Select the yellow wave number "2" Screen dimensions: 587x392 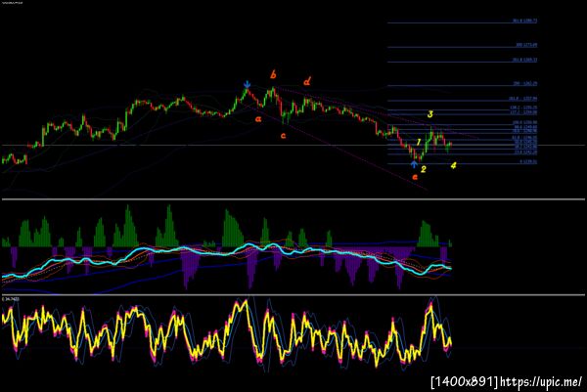coord(424,169)
